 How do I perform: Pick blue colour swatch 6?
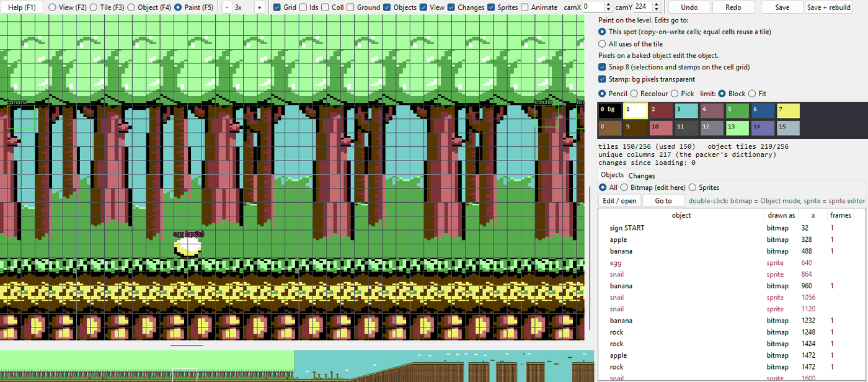(x=762, y=111)
